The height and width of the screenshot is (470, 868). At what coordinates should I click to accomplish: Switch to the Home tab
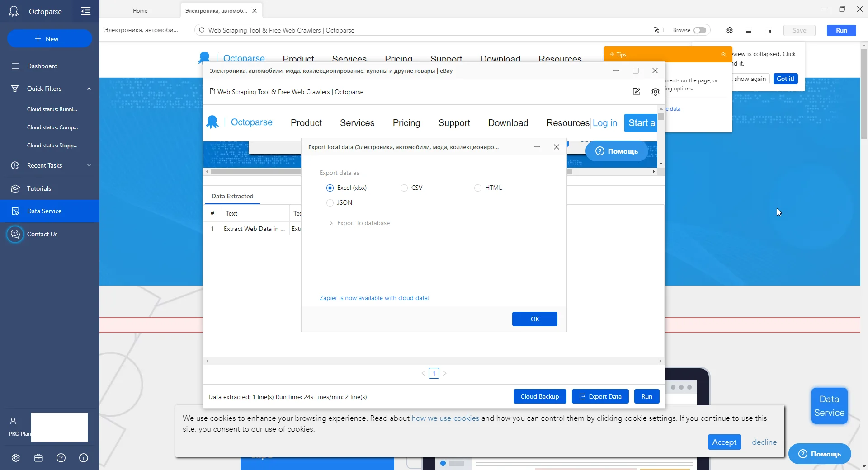pyautogui.click(x=140, y=10)
